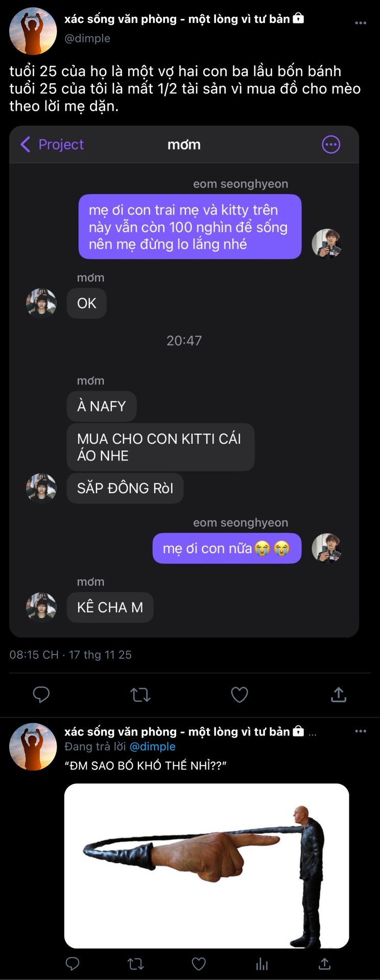Tap the author name on the reply tweet

pos(177,731)
